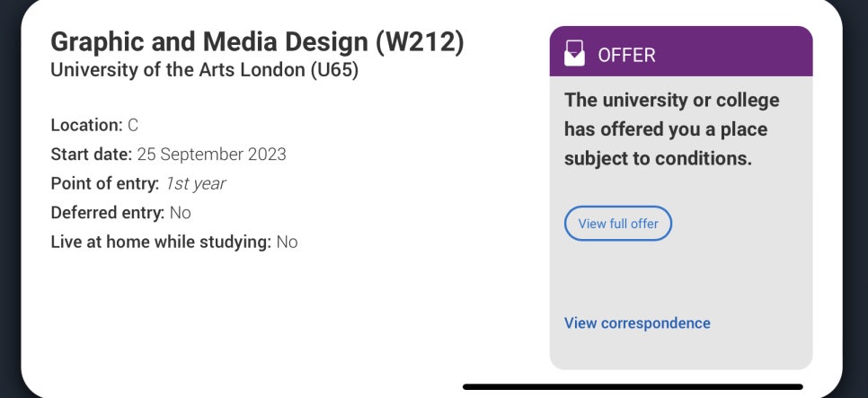Image resolution: width=868 pixels, height=398 pixels.
Task: Click Live at home while studying: No
Action: 173,242
